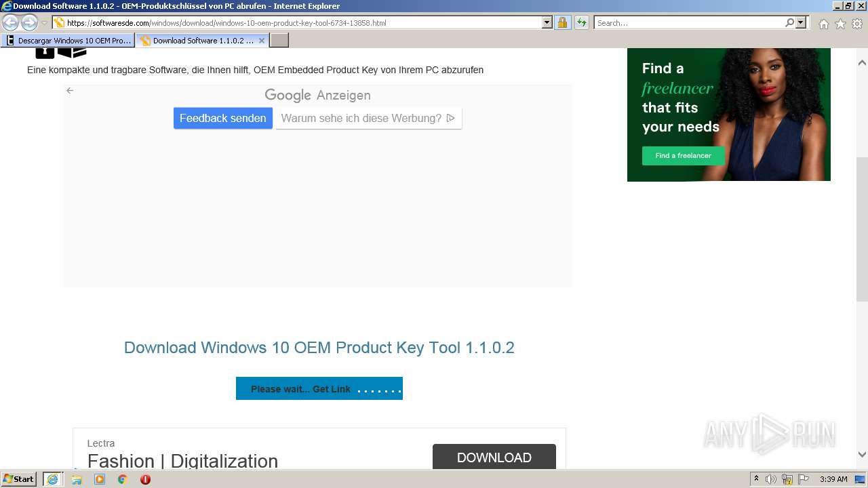Open the freelancer ad image
The image size is (868, 488).
729,115
